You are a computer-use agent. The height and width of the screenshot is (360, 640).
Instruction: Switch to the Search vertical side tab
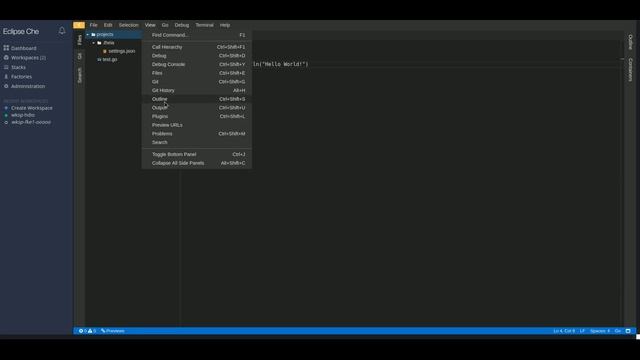click(80, 76)
